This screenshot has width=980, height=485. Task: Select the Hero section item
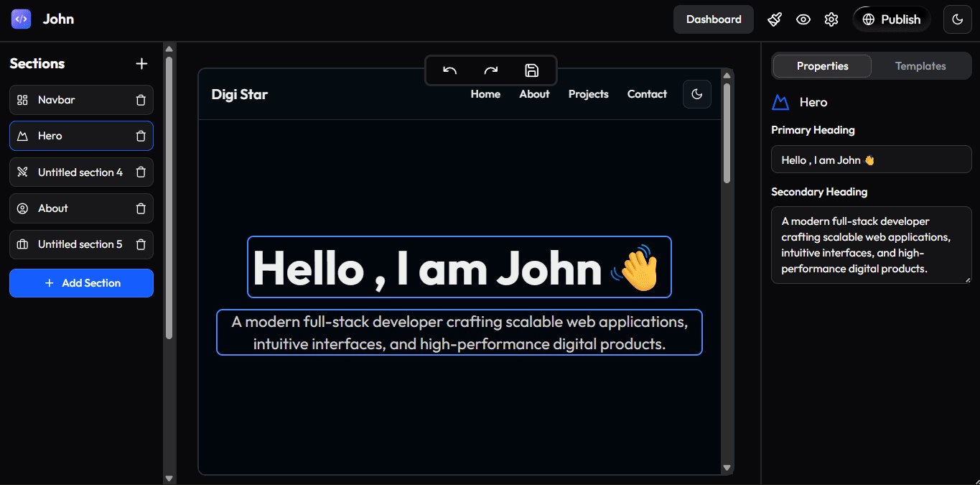[x=72, y=136]
